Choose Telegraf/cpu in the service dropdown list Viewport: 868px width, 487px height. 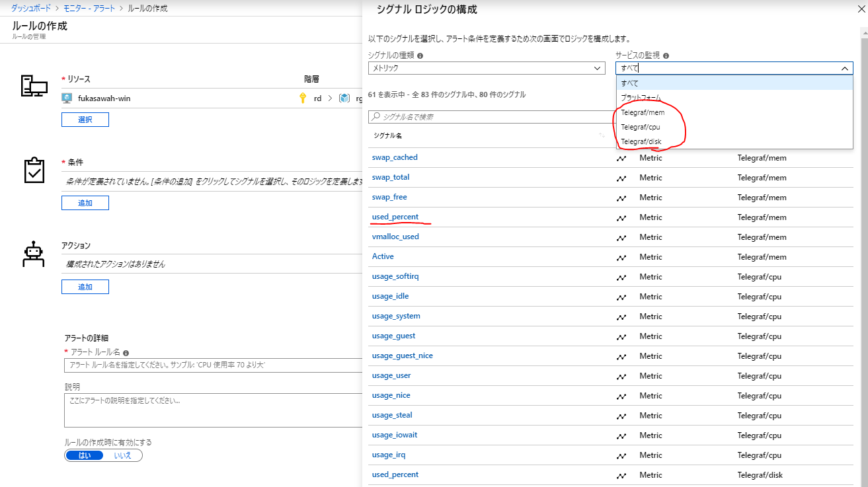click(734, 127)
